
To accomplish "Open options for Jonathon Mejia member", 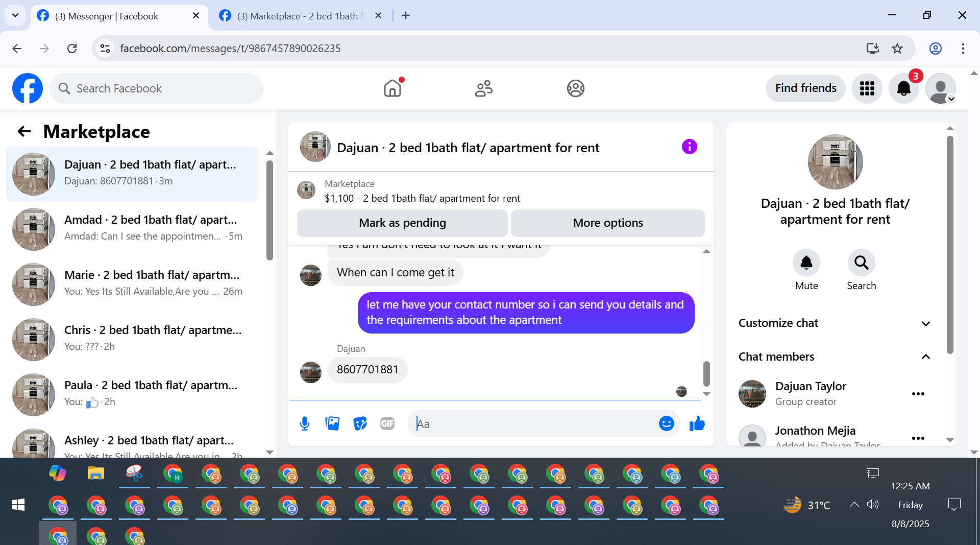I will tap(918, 438).
